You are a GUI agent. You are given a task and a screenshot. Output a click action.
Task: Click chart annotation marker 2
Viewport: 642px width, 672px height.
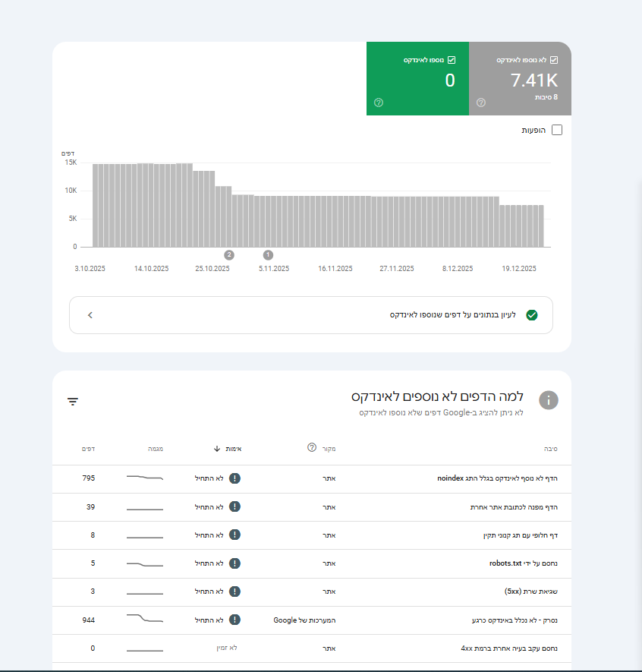pos(229,255)
